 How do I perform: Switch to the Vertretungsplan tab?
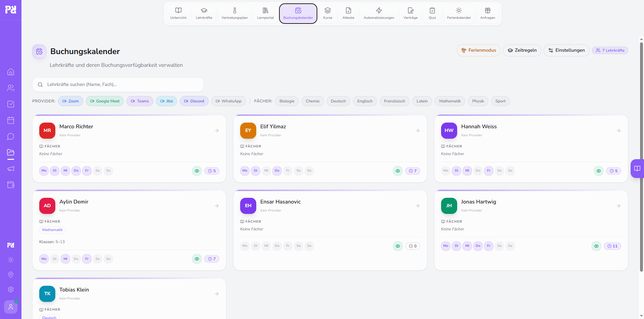click(235, 13)
